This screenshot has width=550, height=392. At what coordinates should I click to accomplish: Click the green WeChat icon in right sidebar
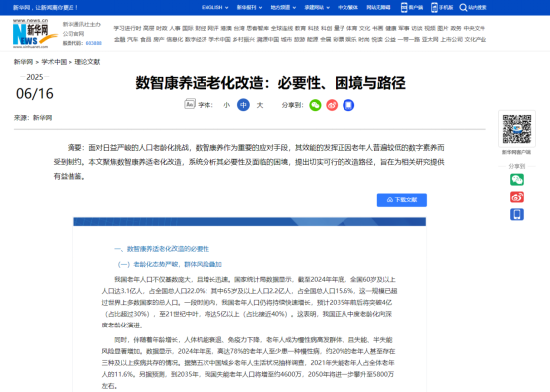[x=517, y=180]
